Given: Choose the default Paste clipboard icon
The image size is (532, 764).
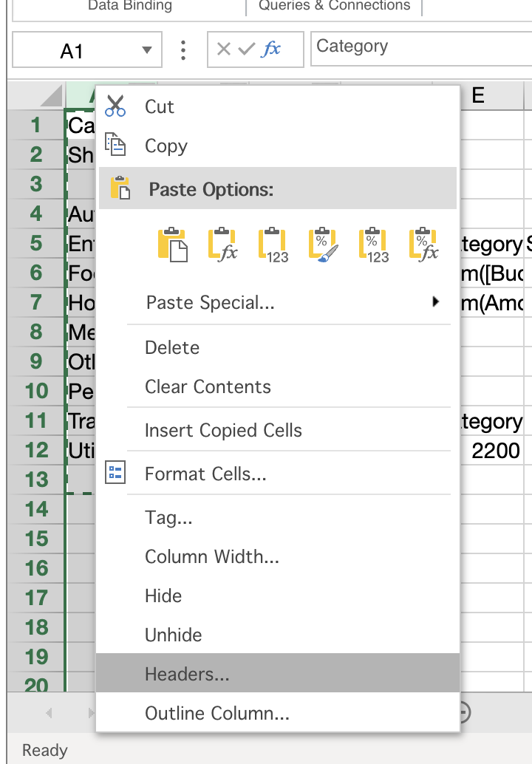Looking at the screenshot, I should click(172, 245).
